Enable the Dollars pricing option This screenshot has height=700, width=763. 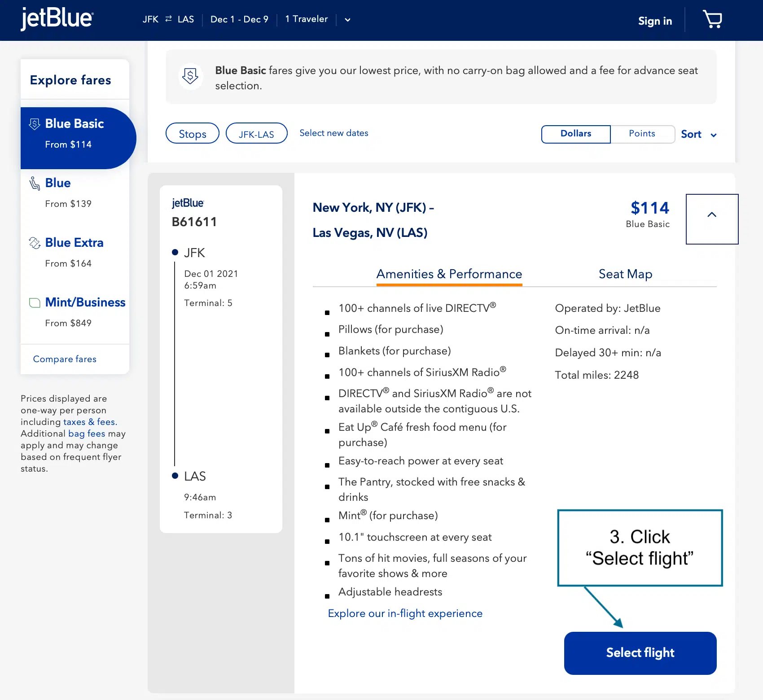coord(575,134)
